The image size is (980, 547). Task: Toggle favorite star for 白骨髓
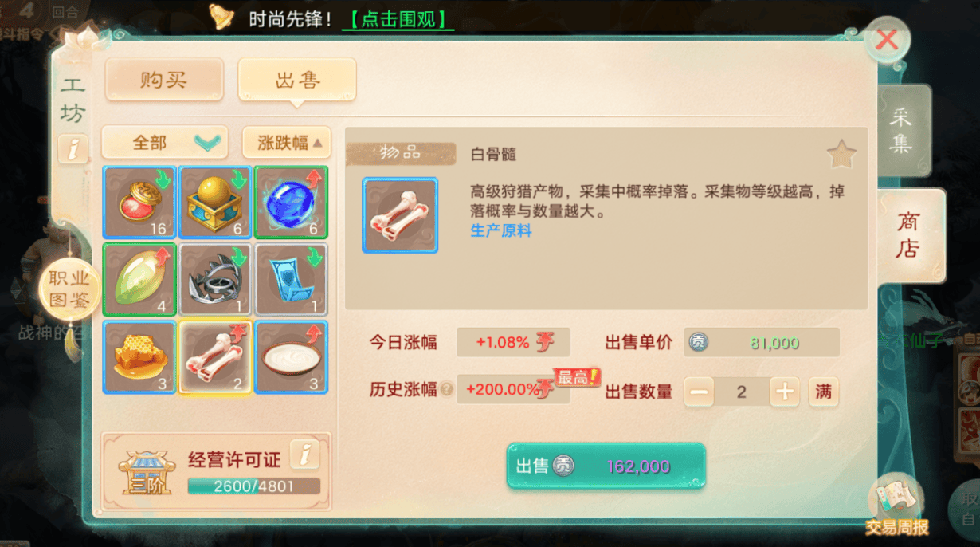click(841, 154)
